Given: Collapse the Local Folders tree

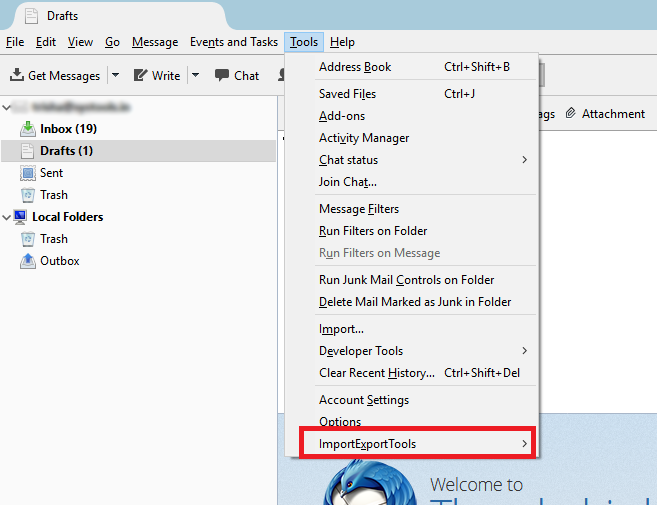Looking at the screenshot, I should tap(6, 217).
